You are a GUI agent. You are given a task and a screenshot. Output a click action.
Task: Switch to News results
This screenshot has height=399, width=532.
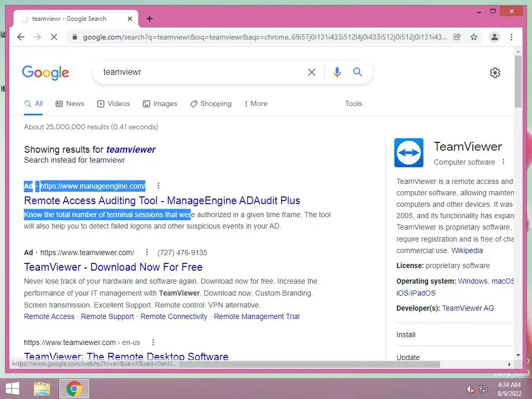pyautogui.click(x=70, y=104)
